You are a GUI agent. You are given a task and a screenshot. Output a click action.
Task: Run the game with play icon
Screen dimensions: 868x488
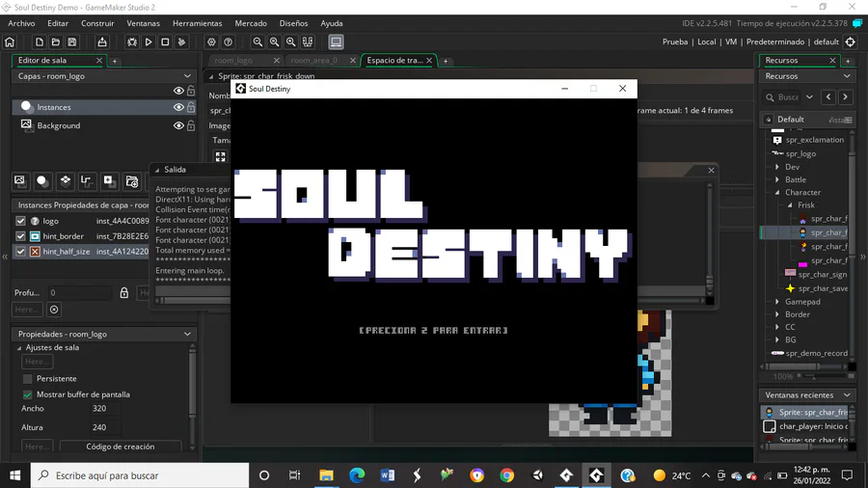coord(149,42)
